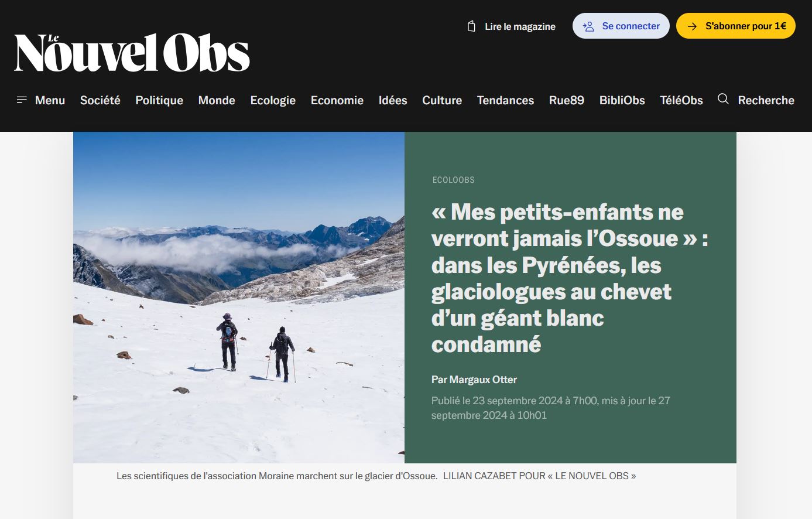The image size is (812, 519).
Task: Open the Rue89 section
Action: [567, 100]
